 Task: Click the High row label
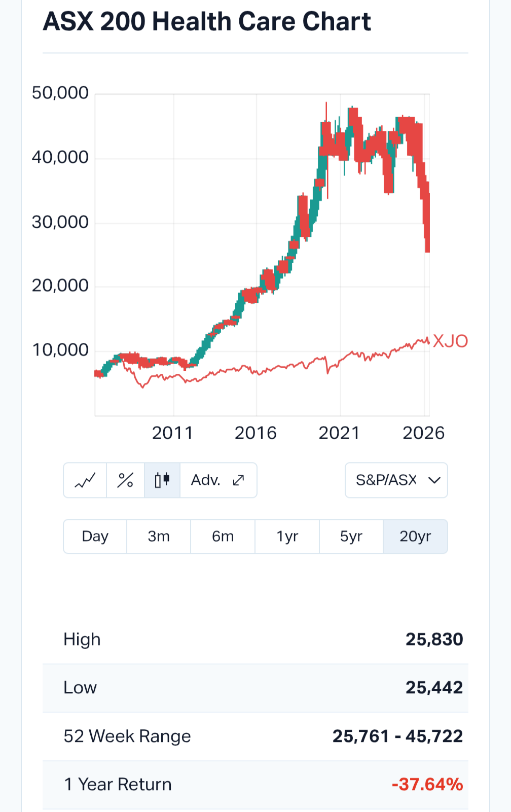pos(82,640)
